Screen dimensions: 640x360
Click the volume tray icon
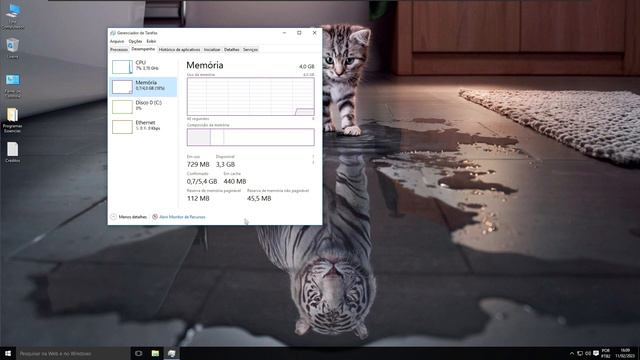[x=588, y=353]
